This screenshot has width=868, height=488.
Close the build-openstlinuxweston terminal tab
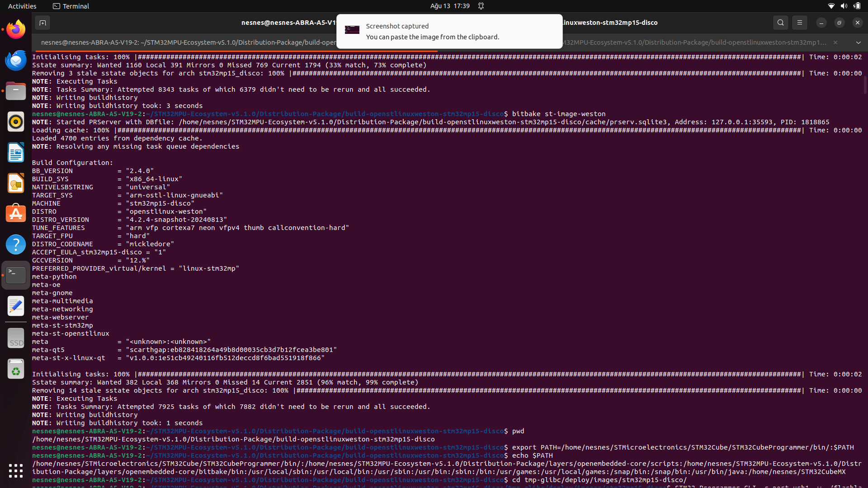836,42
